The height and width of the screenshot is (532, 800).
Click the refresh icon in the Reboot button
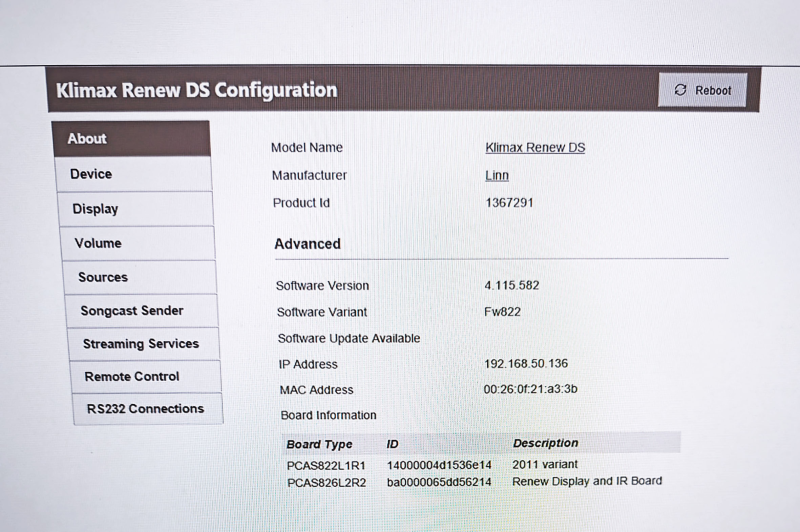click(680, 90)
